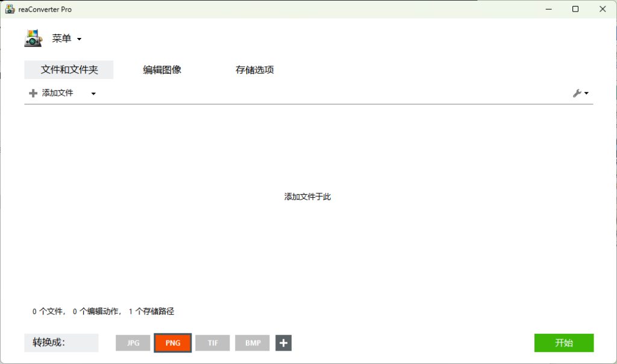Select PNG as the output format
Image resolution: width=617 pixels, height=364 pixels.
[x=172, y=342]
